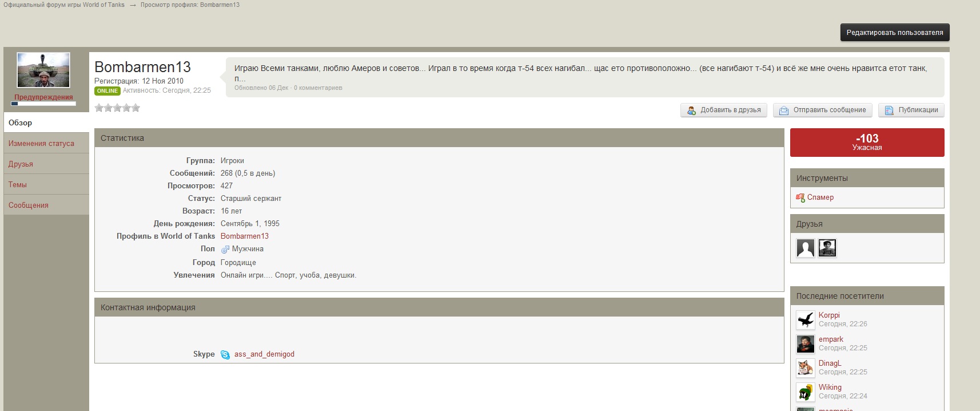The height and width of the screenshot is (411, 980).
Task: Click the views value 427
Action: pos(226,186)
